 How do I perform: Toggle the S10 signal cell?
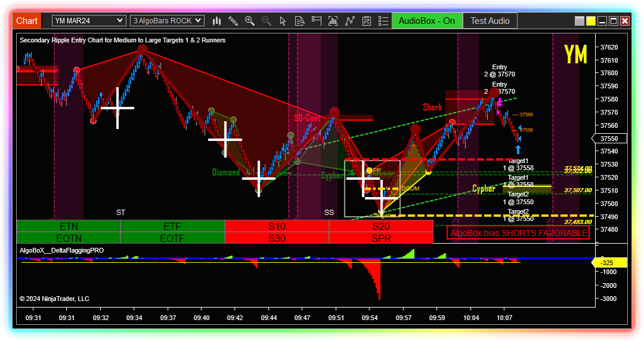click(x=277, y=226)
